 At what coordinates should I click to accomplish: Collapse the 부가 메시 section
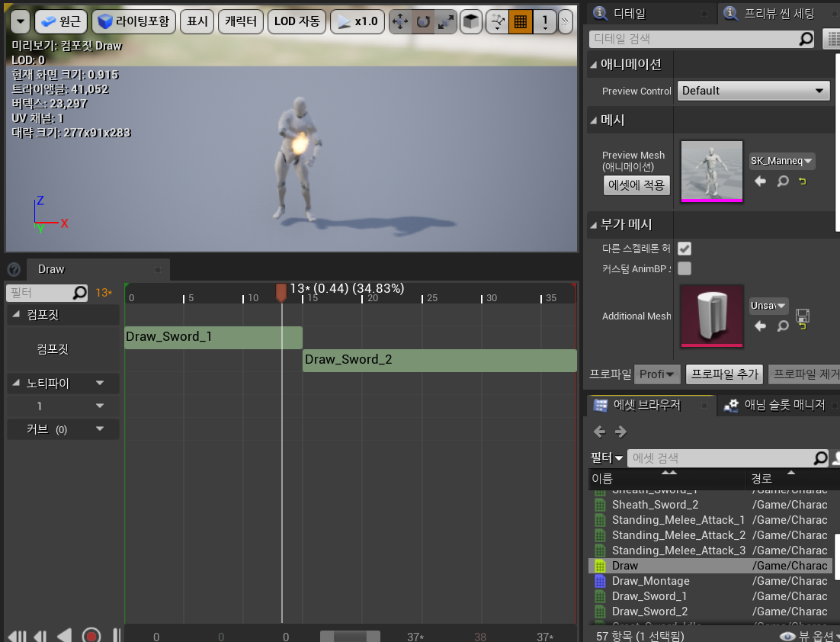click(x=594, y=225)
